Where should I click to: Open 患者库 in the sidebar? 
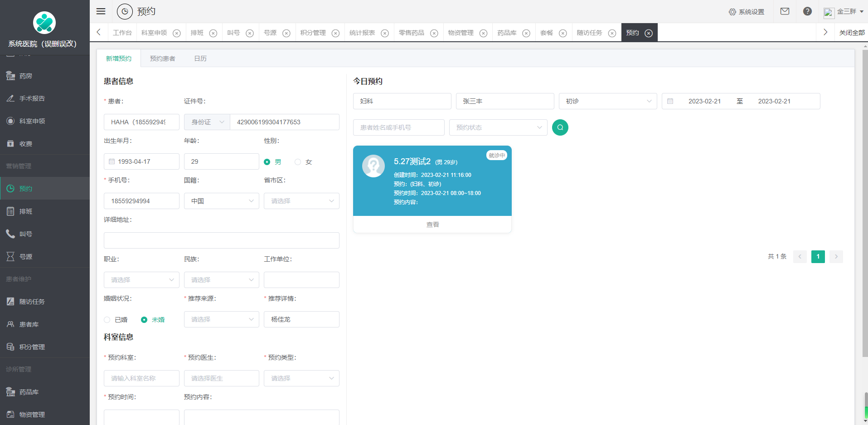(x=45, y=324)
